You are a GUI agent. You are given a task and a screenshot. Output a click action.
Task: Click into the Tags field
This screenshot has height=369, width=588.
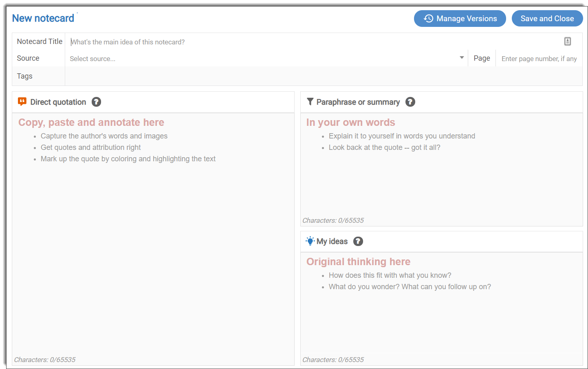[322, 76]
